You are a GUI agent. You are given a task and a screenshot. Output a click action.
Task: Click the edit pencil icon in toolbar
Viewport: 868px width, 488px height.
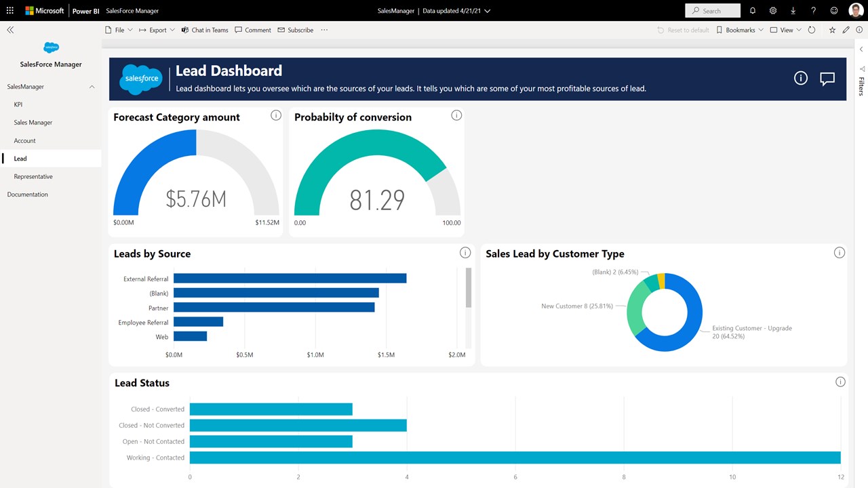coord(846,30)
